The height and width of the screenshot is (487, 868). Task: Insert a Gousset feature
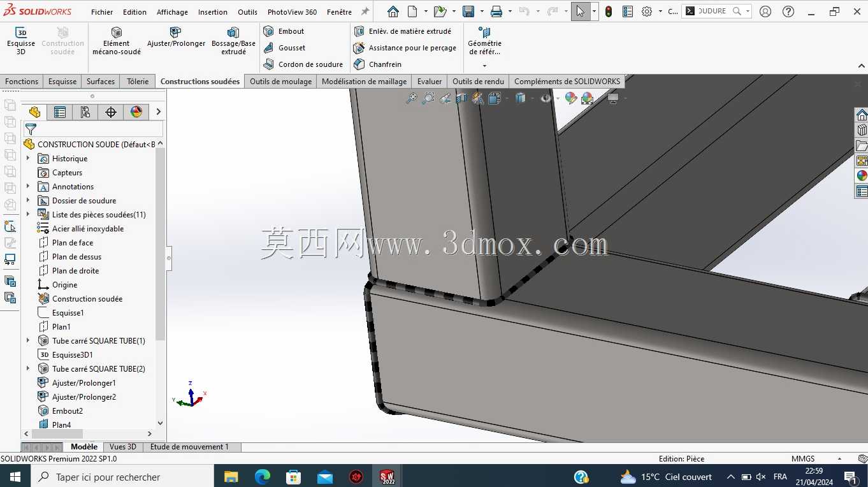(x=285, y=48)
